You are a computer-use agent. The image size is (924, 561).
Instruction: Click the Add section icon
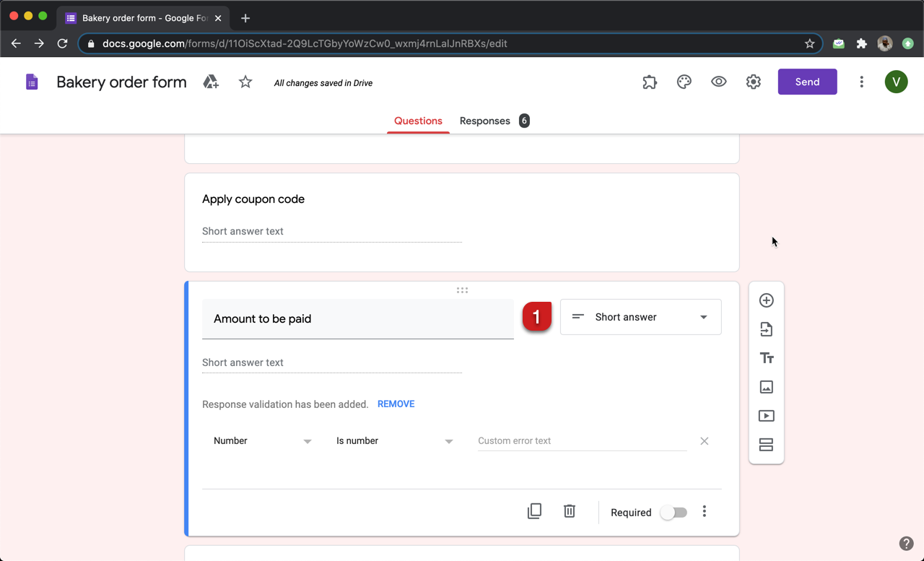coord(766,445)
